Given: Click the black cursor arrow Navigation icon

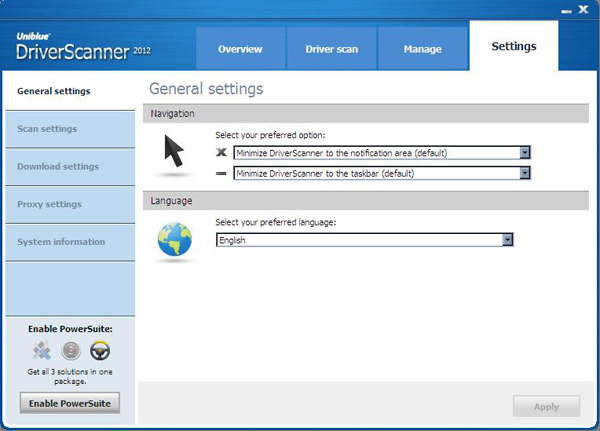Looking at the screenshot, I should (x=174, y=151).
